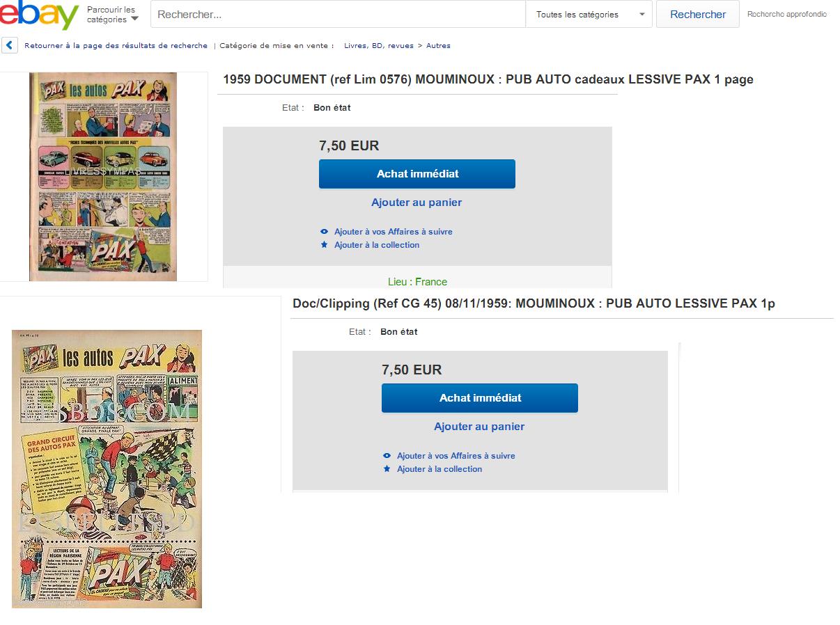Image resolution: width=840 pixels, height=625 pixels.
Task: Open the Recherche approfondie link
Action: (786, 14)
